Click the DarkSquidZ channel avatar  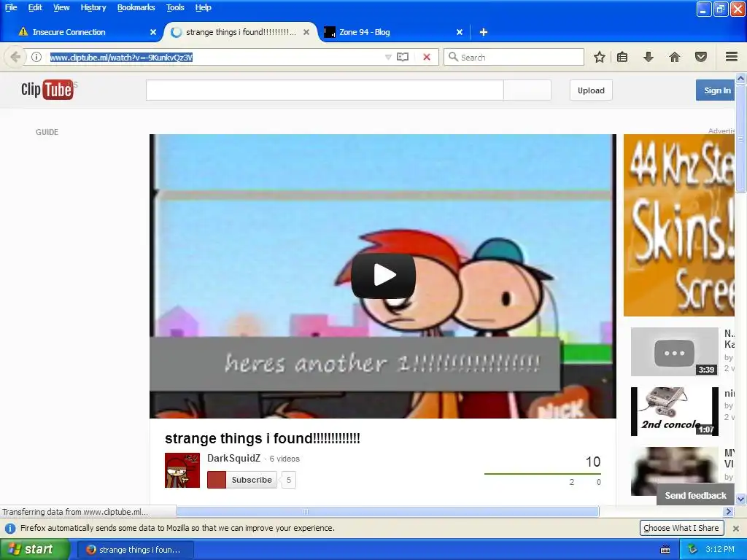coord(182,470)
